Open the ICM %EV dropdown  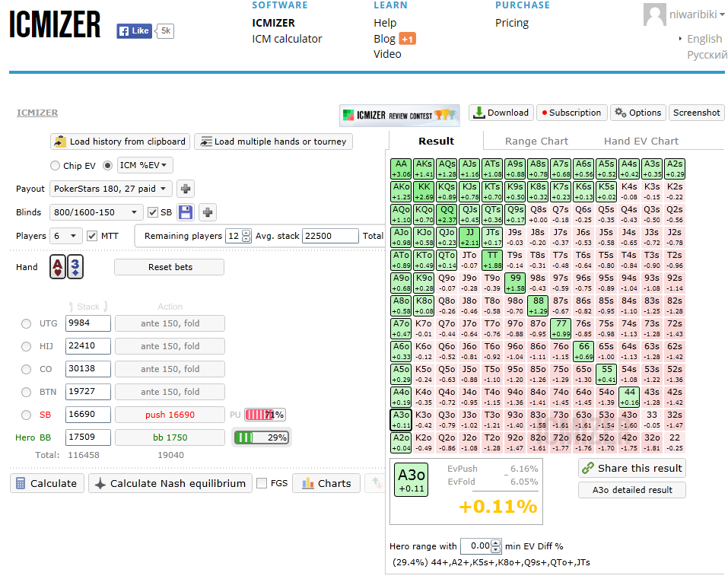click(x=145, y=165)
